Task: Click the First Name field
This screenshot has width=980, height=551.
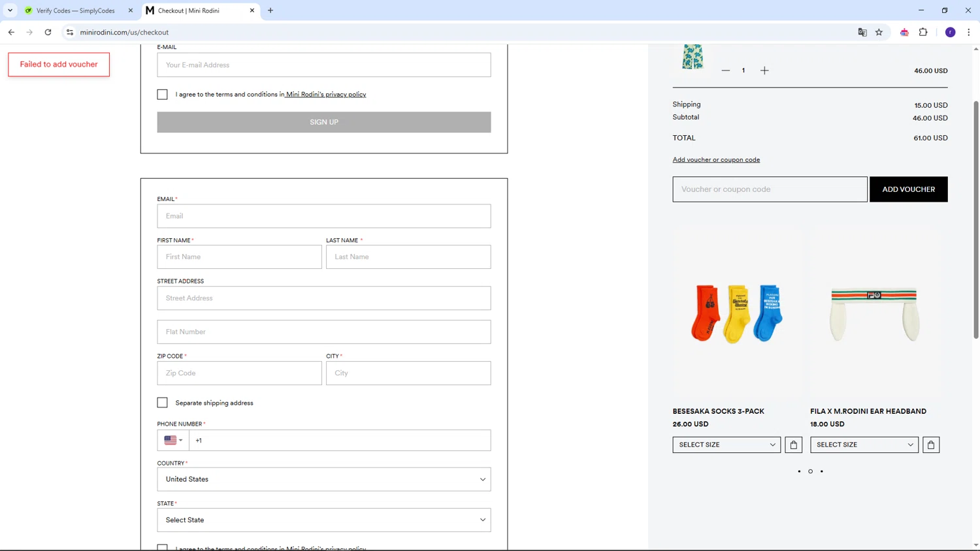Action: pos(239,257)
